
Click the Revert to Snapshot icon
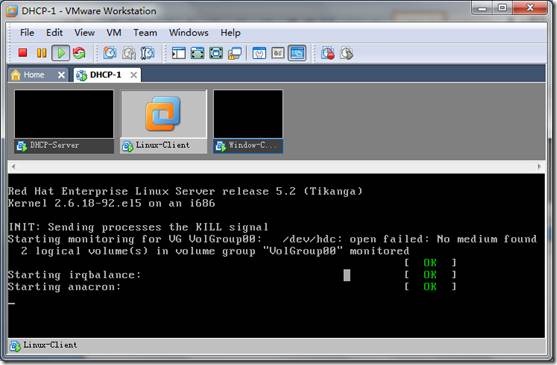click(129, 53)
